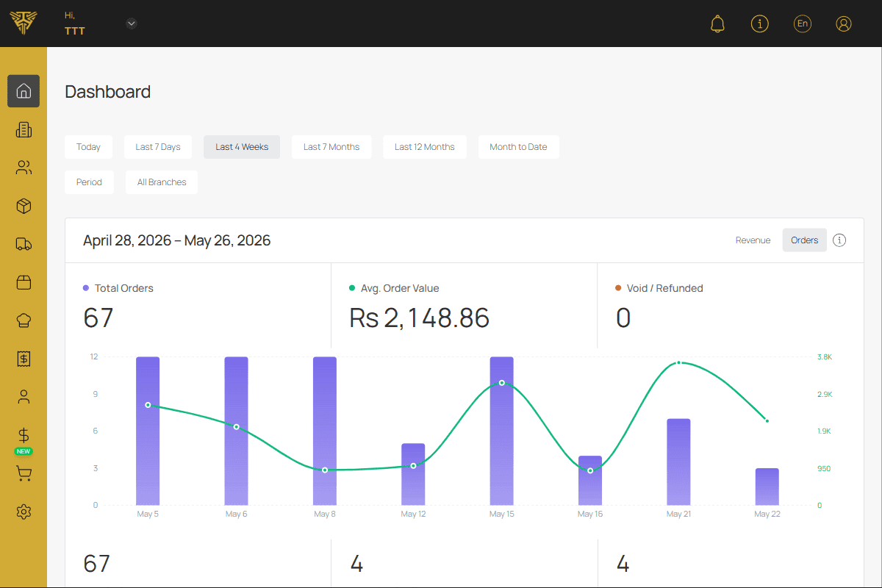Click the green line point above May 21
The height and width of the screenshot is (588, 882).
point(679,362)
